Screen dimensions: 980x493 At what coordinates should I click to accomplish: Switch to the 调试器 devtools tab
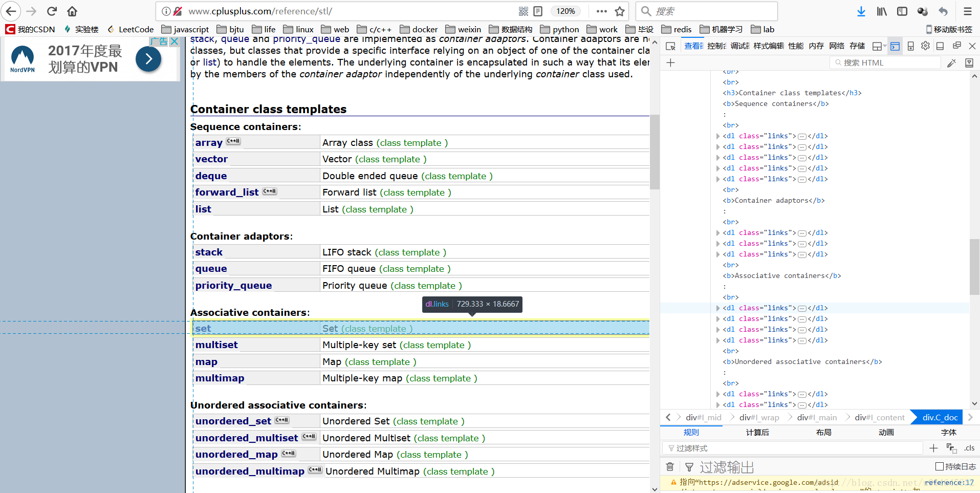pyautogui.click(x=739, y=46)
